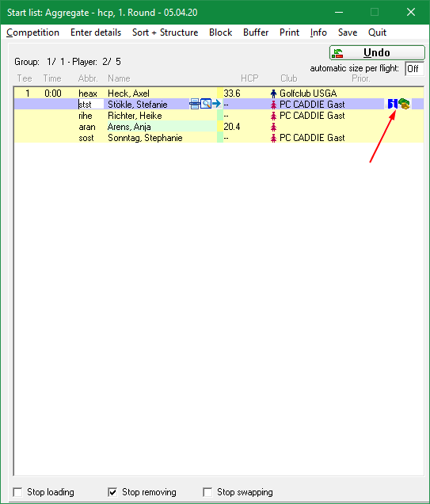The image size is (430, 504).
Task: Open the Sort + Structure menu
Action: point(165,32)
